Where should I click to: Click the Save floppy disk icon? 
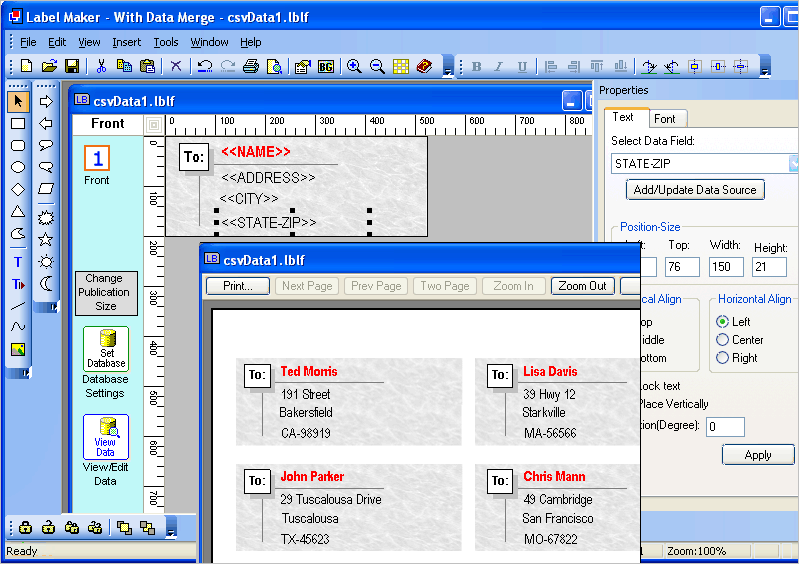72,66
